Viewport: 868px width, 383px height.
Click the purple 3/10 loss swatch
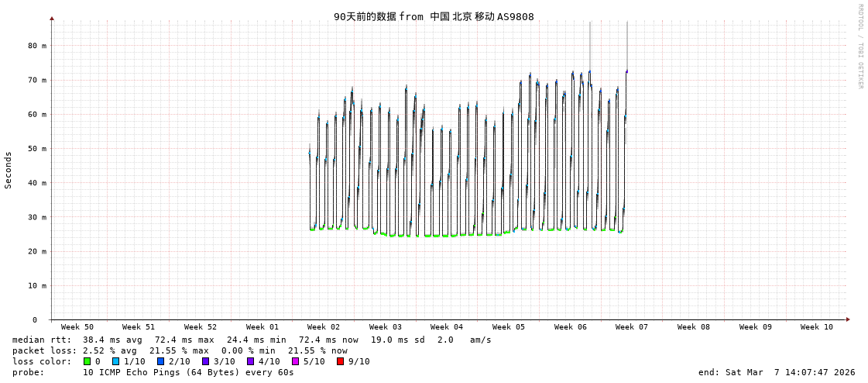(x=206, y=361)
